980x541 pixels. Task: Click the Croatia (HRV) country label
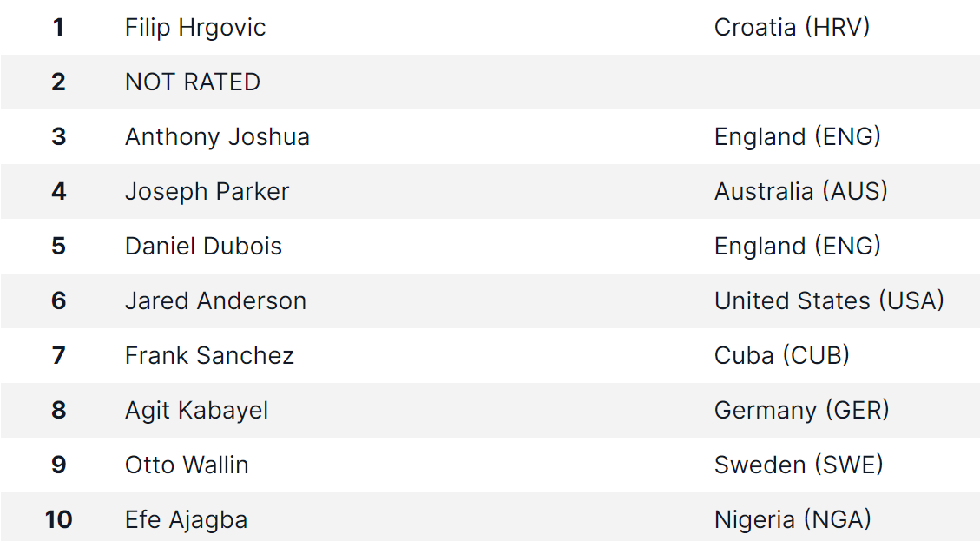point(792,28)
